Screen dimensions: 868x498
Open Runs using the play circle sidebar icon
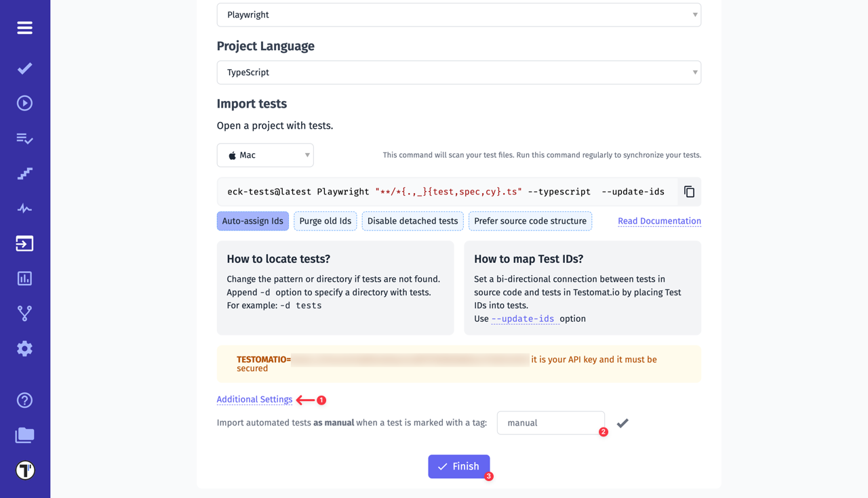point(24,102)
